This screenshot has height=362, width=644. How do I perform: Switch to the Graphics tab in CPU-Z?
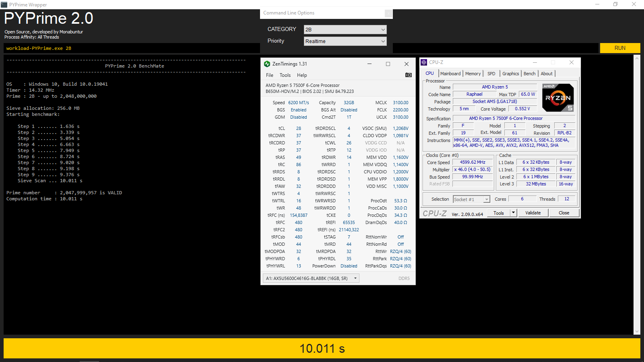click(511, 74)
